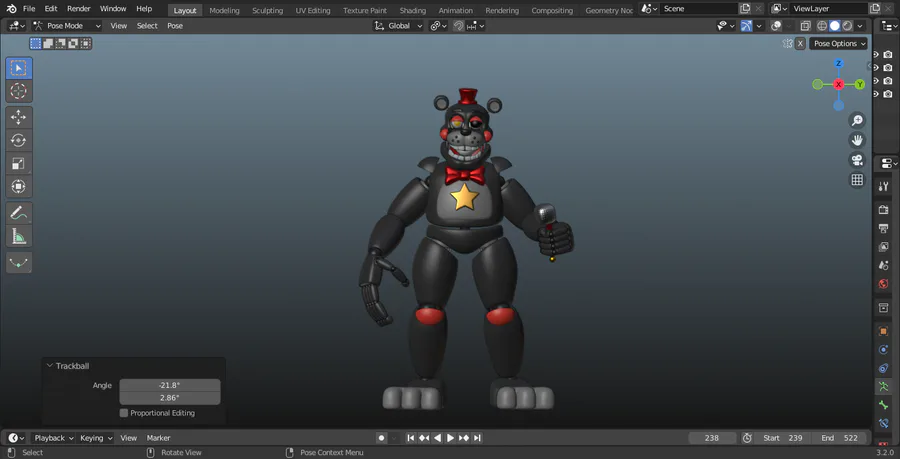Image resolution: width=900 pixels, height=459 pixels.
Task: Open the View Layer properties tab
Action: coord(883,247)
